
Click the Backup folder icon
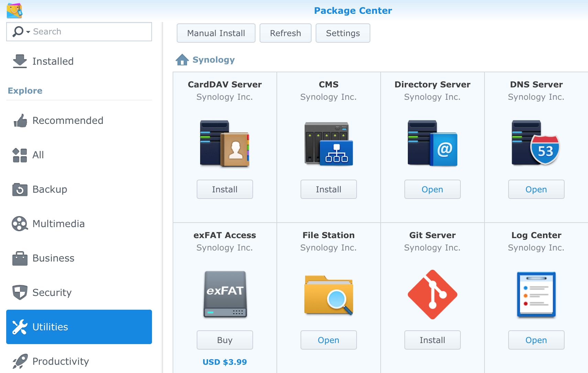point(20,190)
